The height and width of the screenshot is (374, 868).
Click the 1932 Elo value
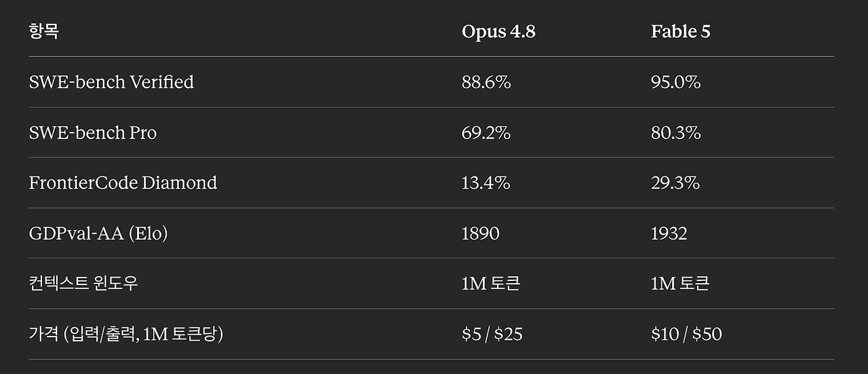[669, 233]
